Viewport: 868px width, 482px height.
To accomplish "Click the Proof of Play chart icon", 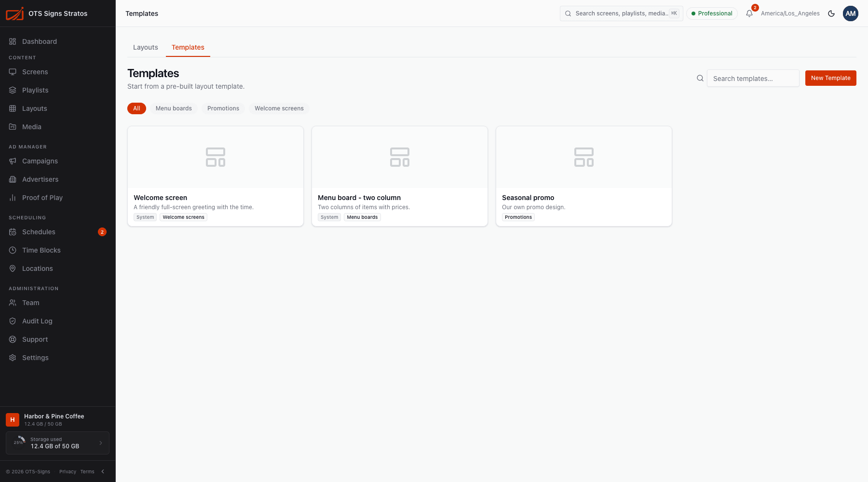I will (x=13, y=198).
